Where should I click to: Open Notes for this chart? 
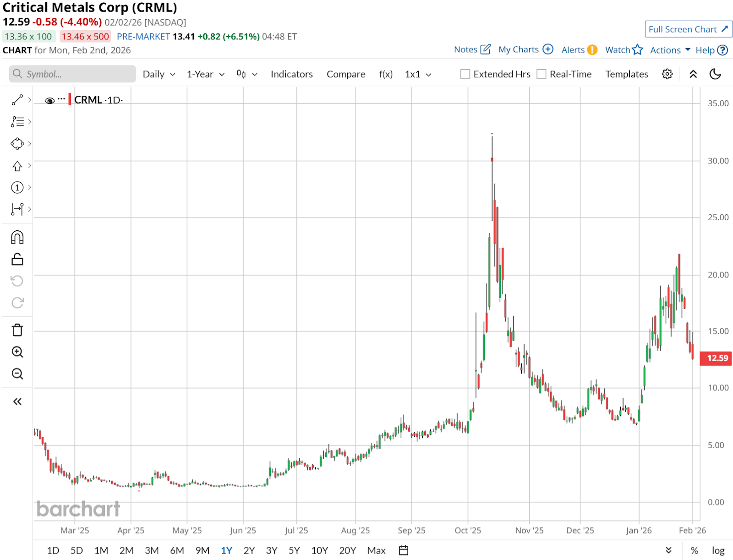coord(472,49)
